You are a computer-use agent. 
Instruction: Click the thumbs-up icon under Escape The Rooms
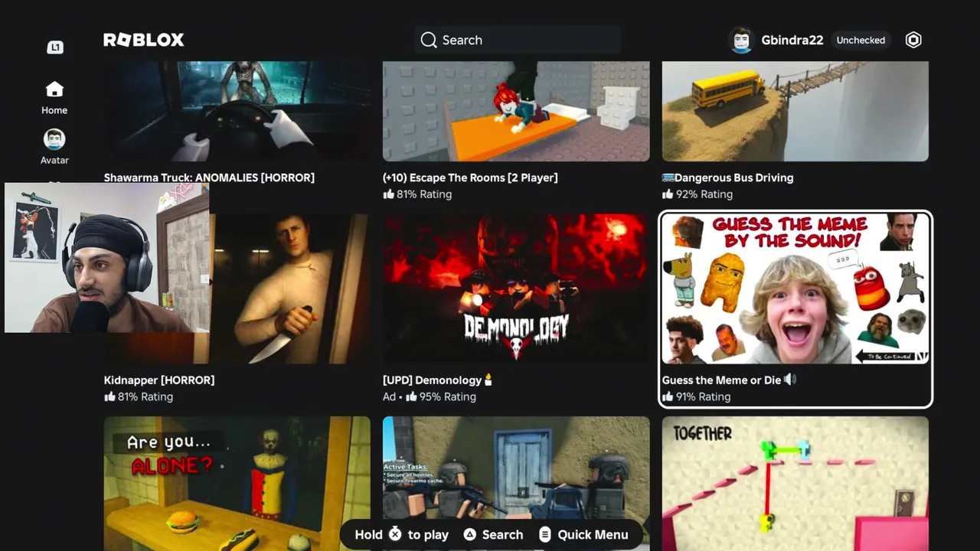point(388,194)
